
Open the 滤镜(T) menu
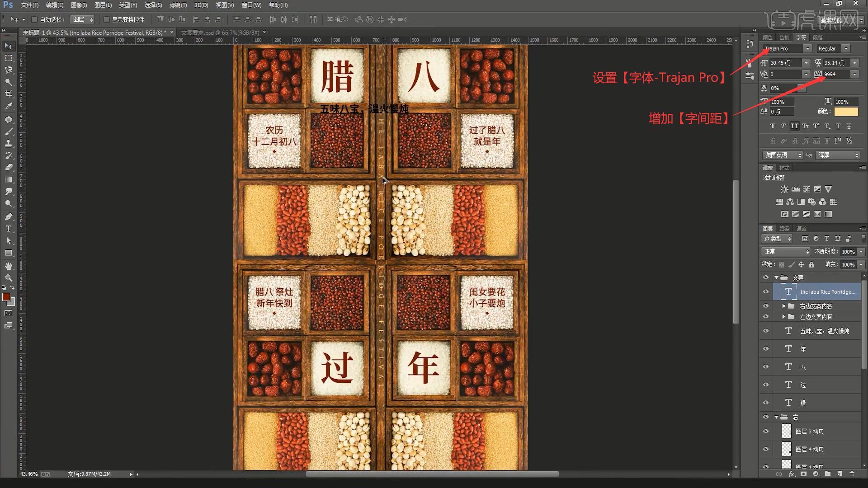tap(178, 5)
